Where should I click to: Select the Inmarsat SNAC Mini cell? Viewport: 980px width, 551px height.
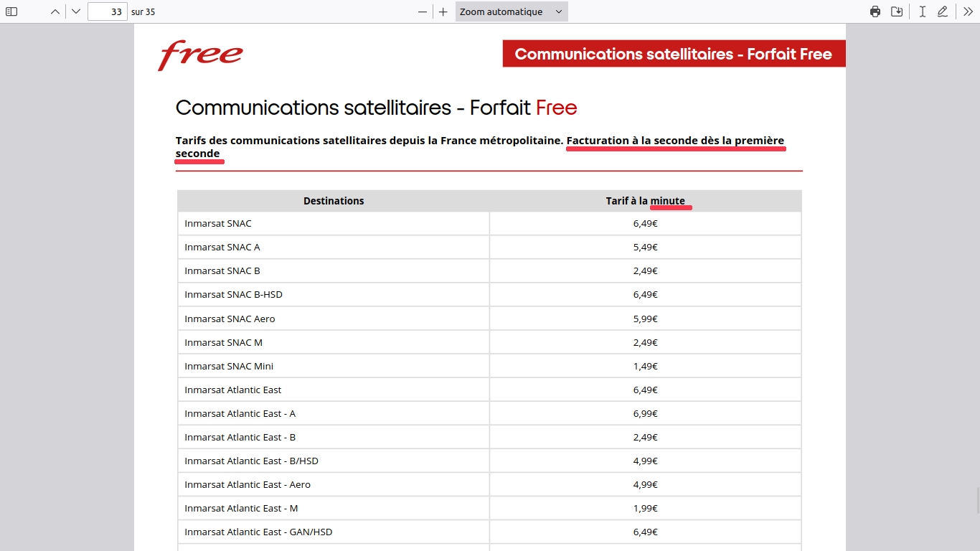(x=334, y=366)
